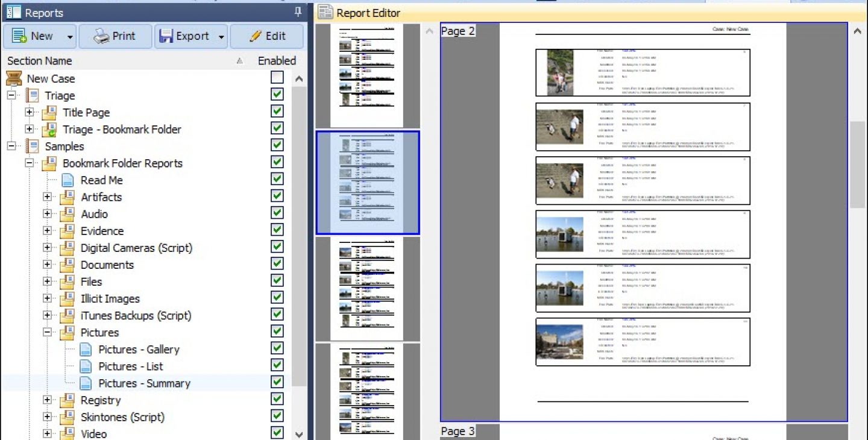Select the Read Me item
Image resolution: width=868 pixels, height=440 pixels.
click(102, 180)
